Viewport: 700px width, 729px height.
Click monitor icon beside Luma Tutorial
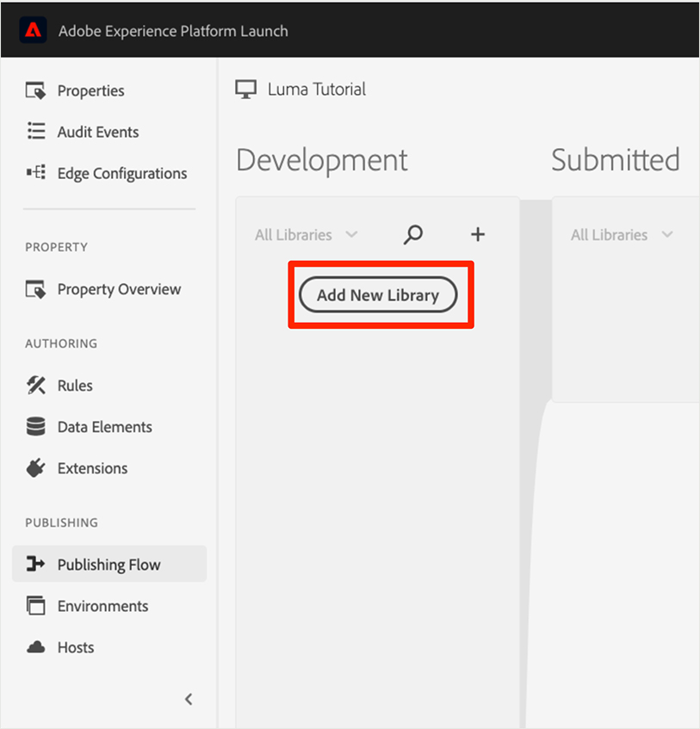coord(245,90)
